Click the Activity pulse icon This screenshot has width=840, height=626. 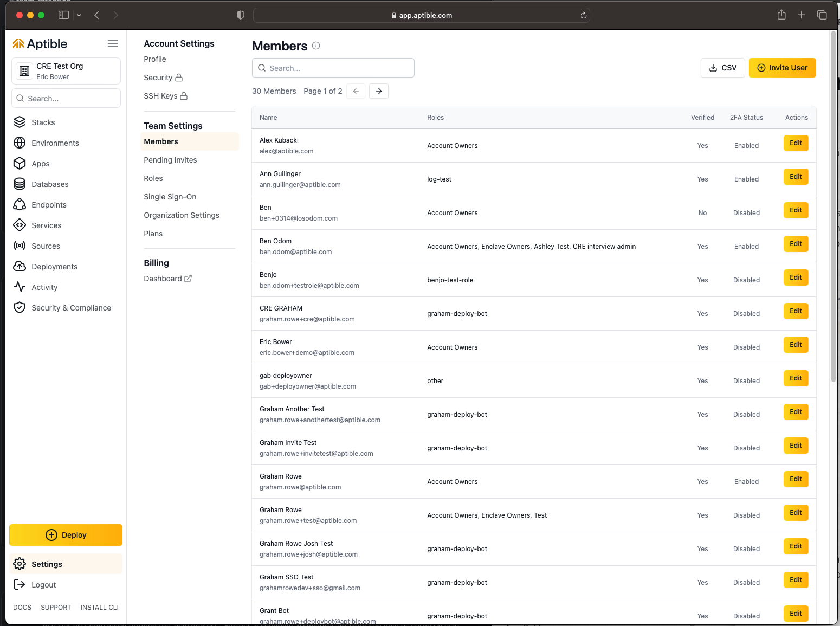pyautogui.click(x=20, y=287)
